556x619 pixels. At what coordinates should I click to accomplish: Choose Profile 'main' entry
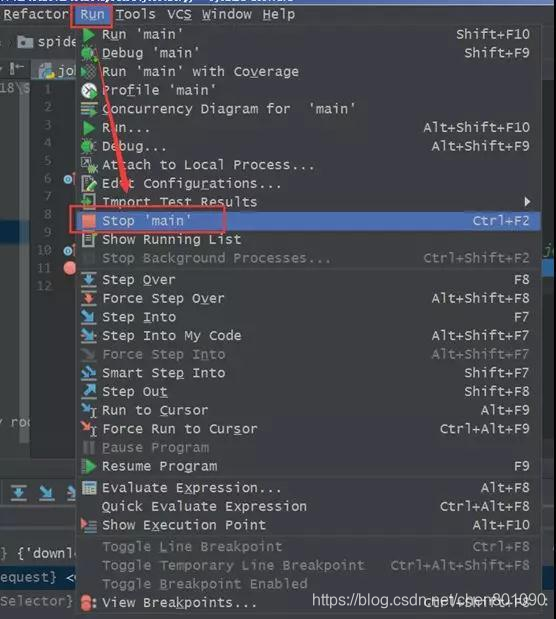[308, 91]
